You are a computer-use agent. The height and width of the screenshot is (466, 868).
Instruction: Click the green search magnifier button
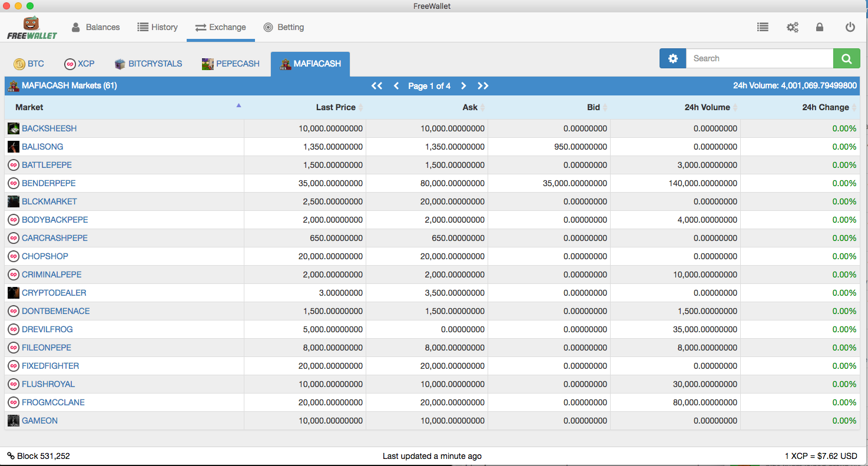click(x=846, y=58)
